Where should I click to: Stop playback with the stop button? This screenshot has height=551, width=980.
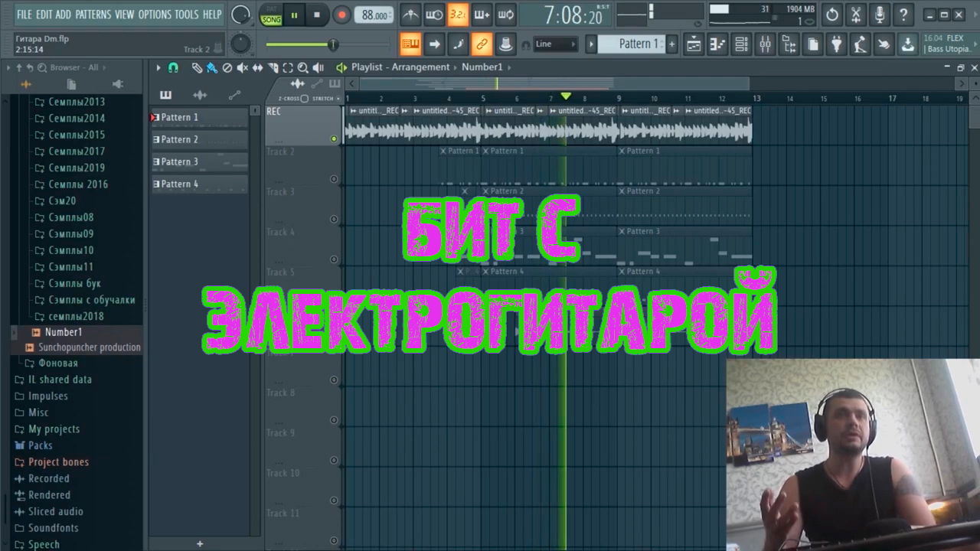click(x=317, y=15)
